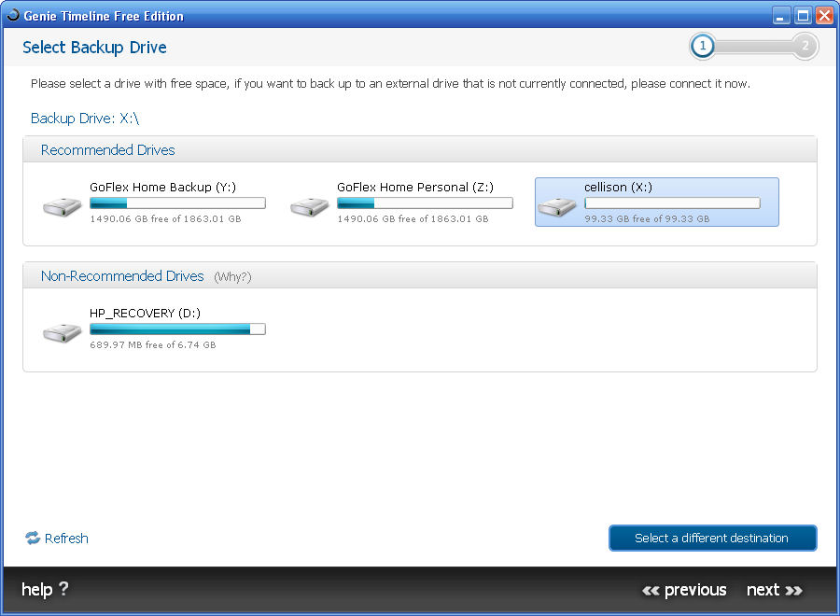Click the Genie Timeline logo in title bar
Screen dimensions: 840x616
click(x=13, y=15)
